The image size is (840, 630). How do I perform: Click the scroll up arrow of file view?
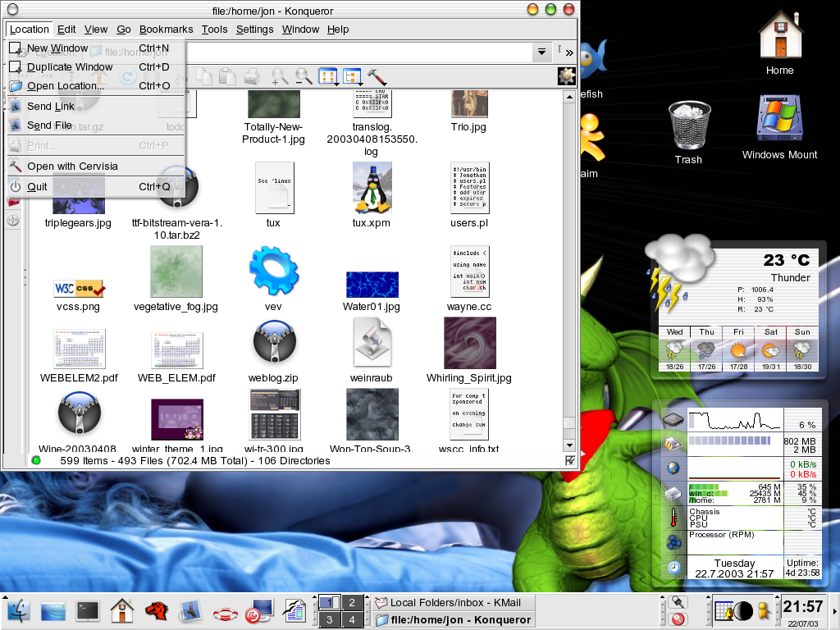(569, 97)
